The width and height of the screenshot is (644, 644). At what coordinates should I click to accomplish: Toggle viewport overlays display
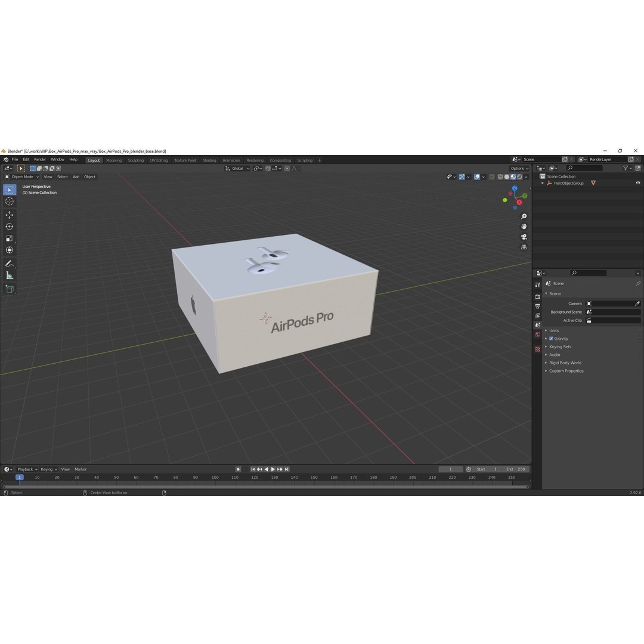pyautogui.click(x=477, y=177)
